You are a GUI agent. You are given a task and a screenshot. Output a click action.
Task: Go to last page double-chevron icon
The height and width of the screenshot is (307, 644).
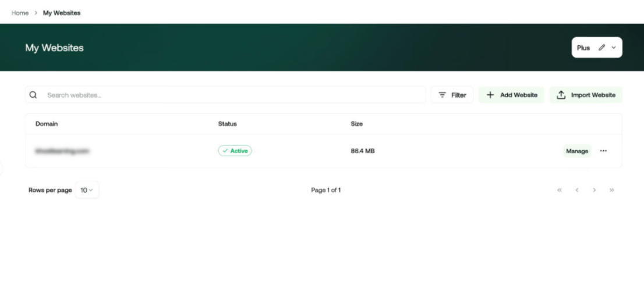pos(612,190)
